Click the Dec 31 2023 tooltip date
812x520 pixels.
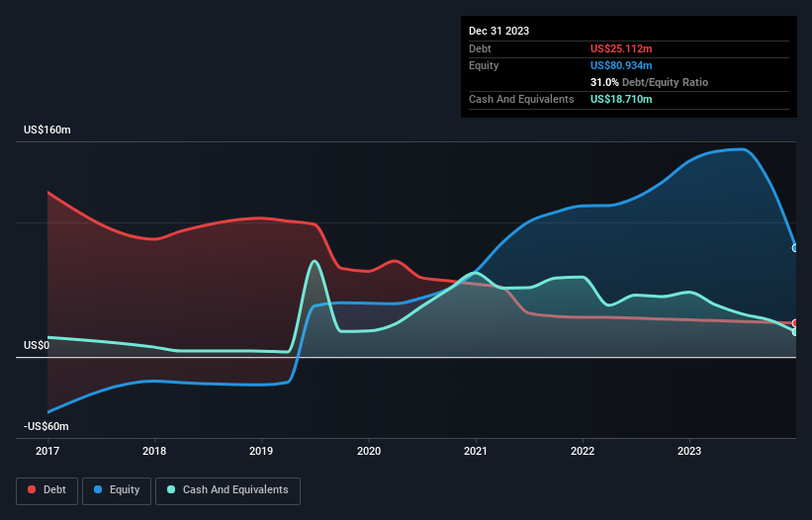tap(498, 31)
